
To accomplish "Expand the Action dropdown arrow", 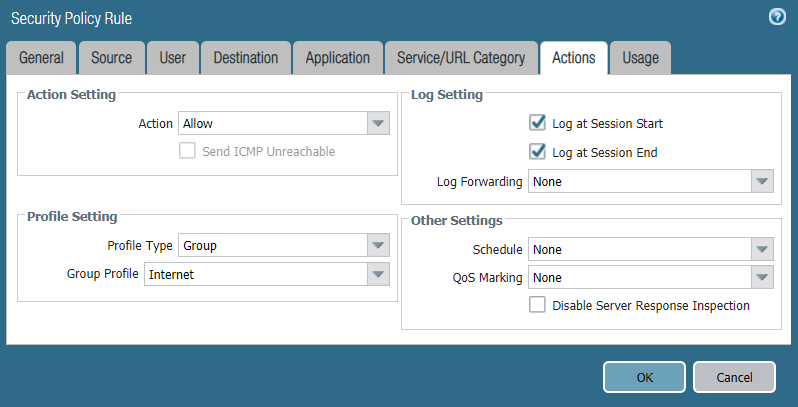I will 378,123.
